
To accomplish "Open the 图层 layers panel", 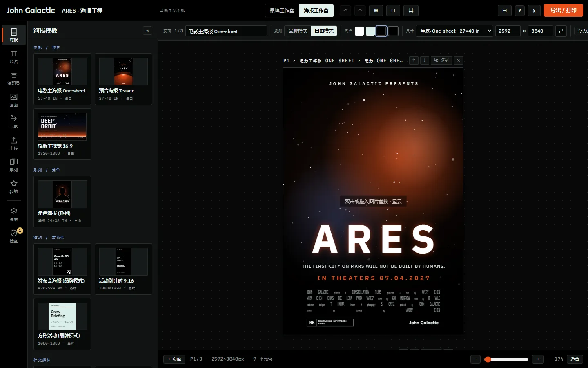I will 13,215.
